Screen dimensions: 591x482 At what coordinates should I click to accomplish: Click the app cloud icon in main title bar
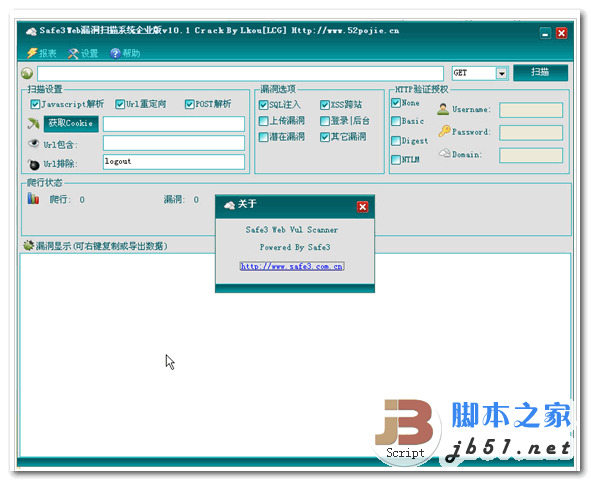click(31, 31)
